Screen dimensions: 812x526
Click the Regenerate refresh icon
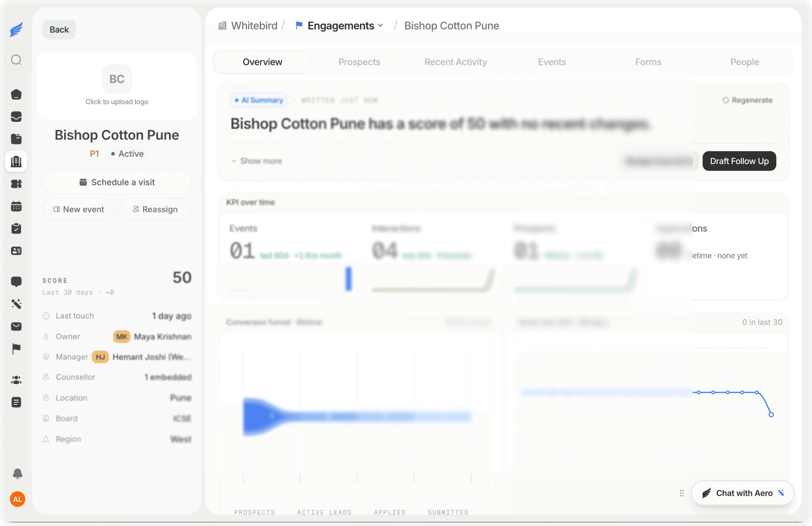[x=725, y=100]
